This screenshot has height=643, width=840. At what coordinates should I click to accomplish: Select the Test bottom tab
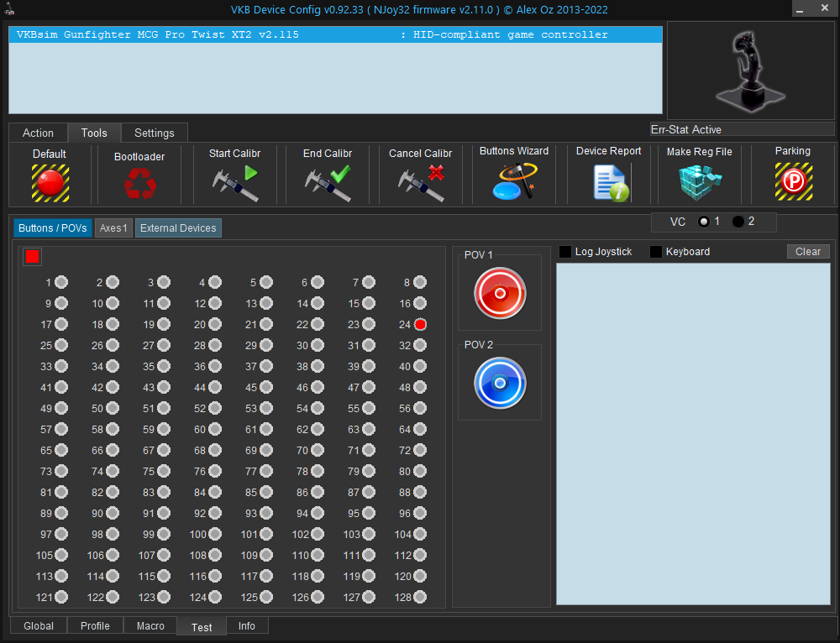coord(202,627)
